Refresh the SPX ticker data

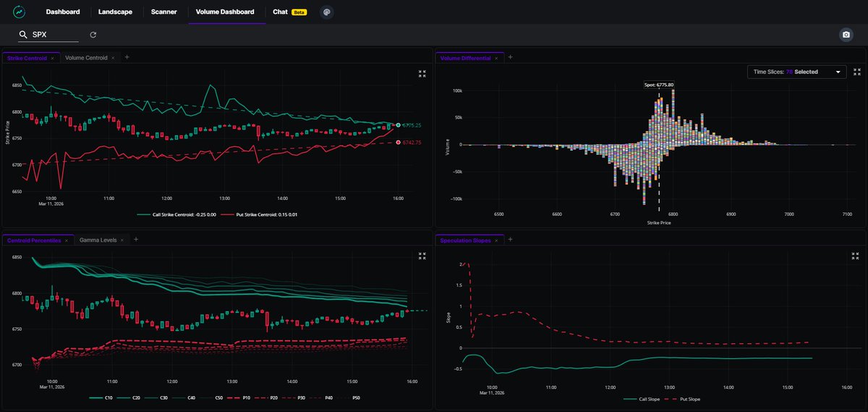(x=93, y=35)
